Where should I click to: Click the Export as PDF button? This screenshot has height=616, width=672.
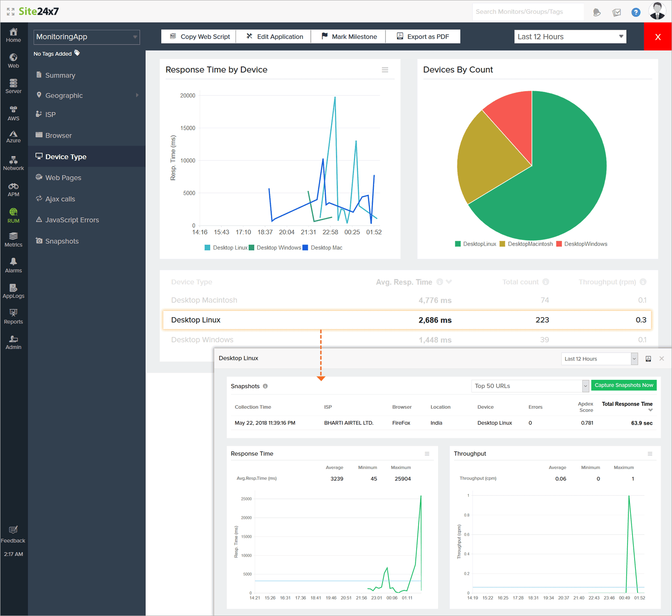pyautogui.click(x=423, y=37)
